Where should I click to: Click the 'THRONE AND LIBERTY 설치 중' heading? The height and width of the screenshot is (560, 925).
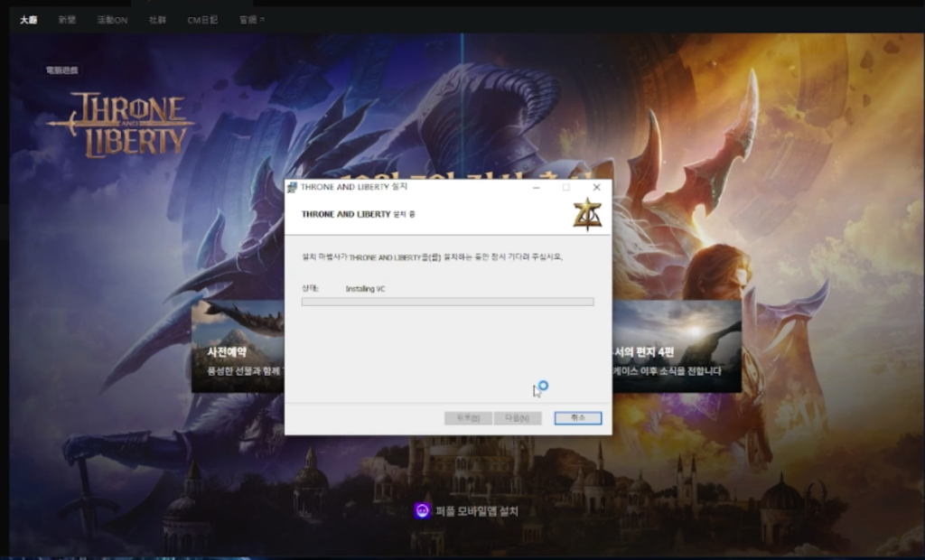pos(358,214)
